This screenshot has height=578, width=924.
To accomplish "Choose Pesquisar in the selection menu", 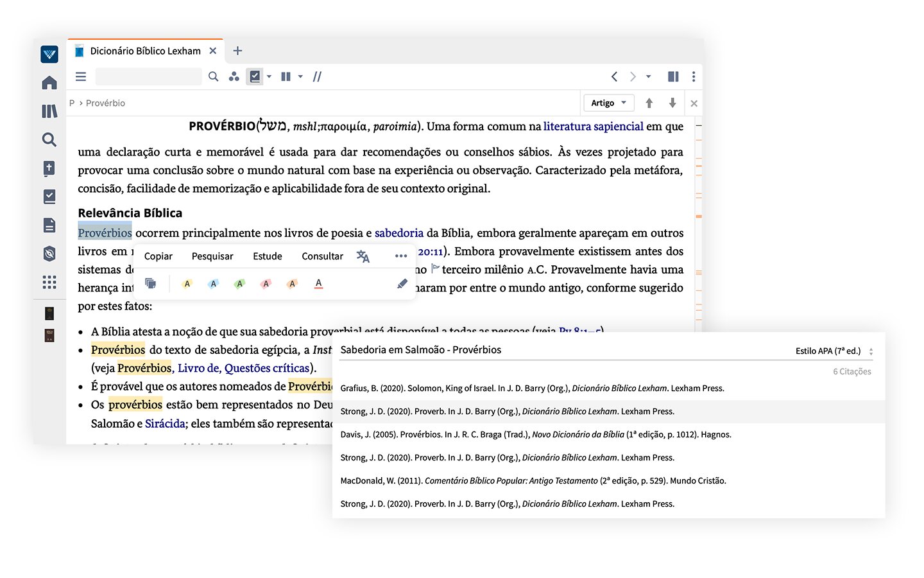I will pyautogui.click(x=212, y=256).
